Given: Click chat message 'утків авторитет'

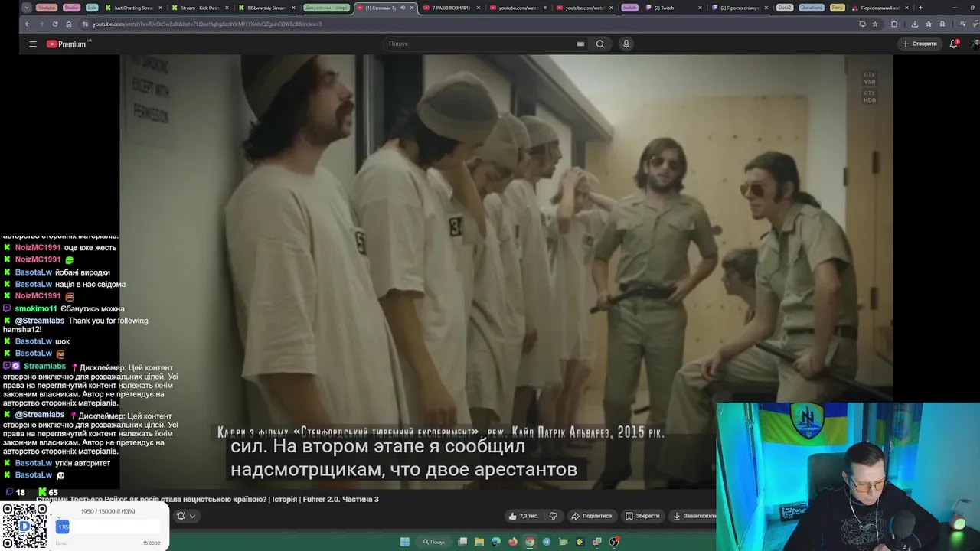Looking at the screenshot, I should pos(83,463).
